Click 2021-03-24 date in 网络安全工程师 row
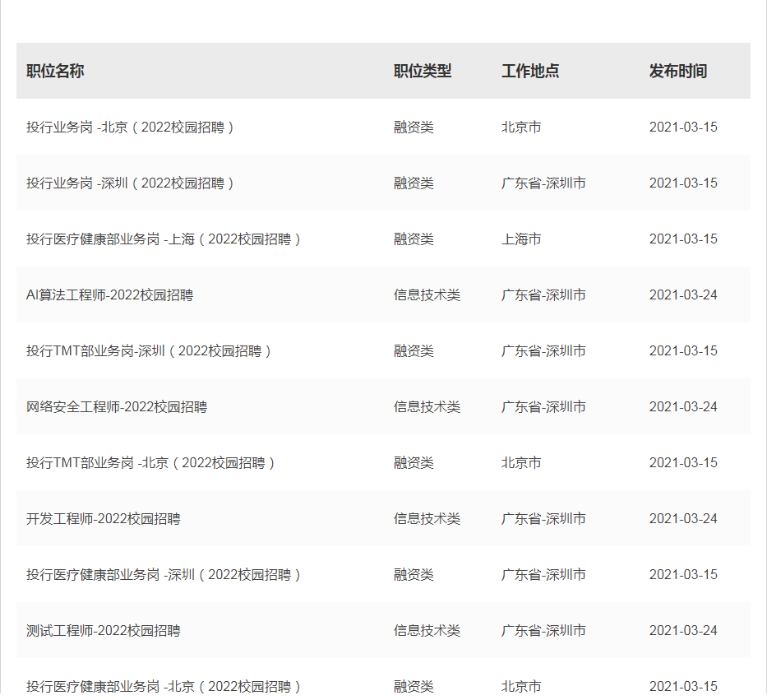767x700 pixels. (x=682, y=407)
